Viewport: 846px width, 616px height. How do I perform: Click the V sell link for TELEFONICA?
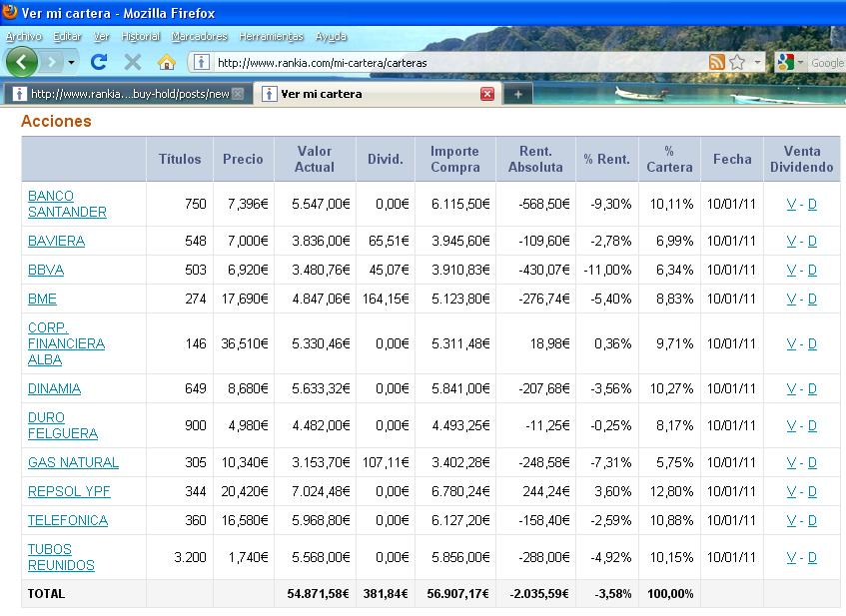(791, 520)
